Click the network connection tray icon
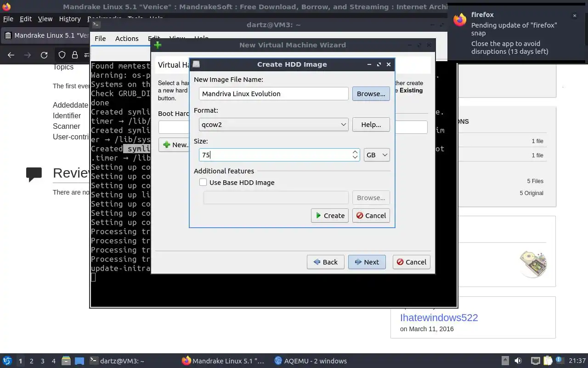588x368 pixels. click(535, 361)
